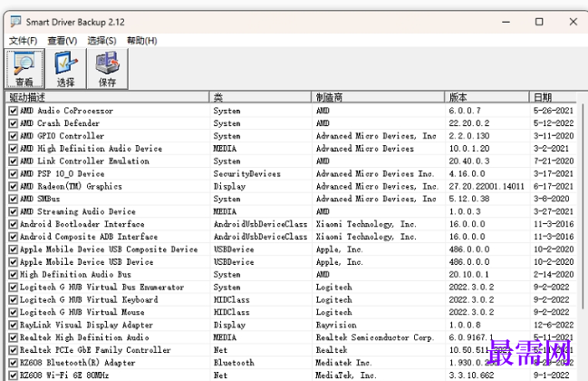The height and width of the screenshot is (381, 588).
Task: Toggle Android Composite ADB Interface checkbox
Action: [13, 237]
